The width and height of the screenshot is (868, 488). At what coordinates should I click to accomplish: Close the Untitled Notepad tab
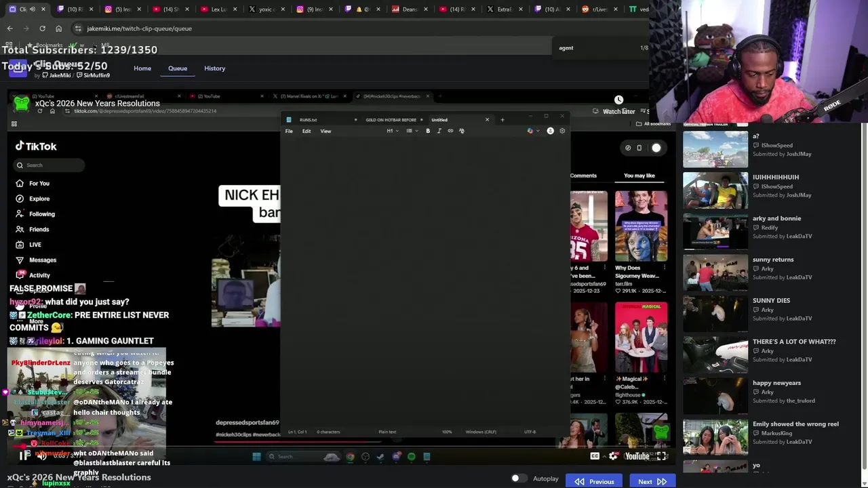coord(487,120)
